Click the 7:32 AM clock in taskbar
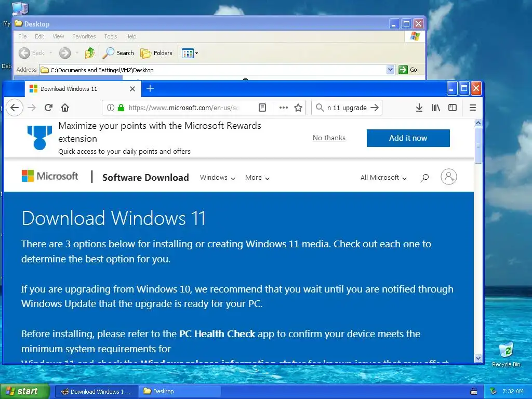 [x=513, y=392]
